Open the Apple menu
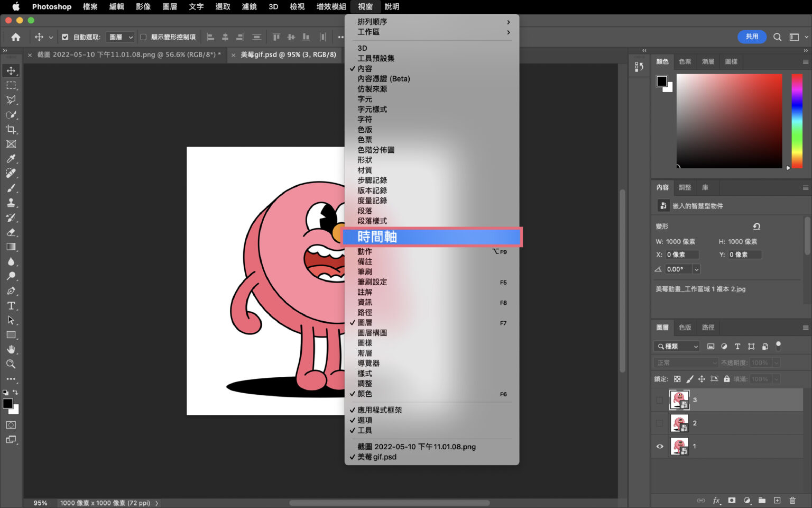 [x=15, y=6]
